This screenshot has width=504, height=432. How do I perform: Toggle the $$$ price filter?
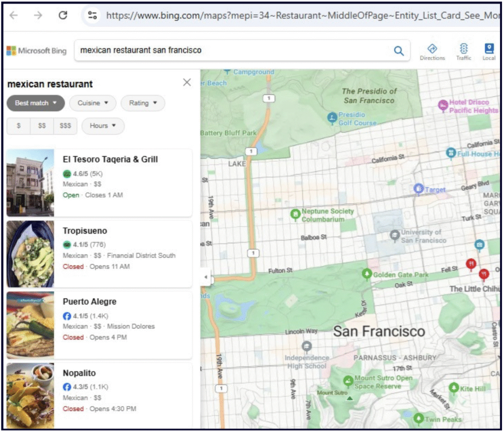65,125
